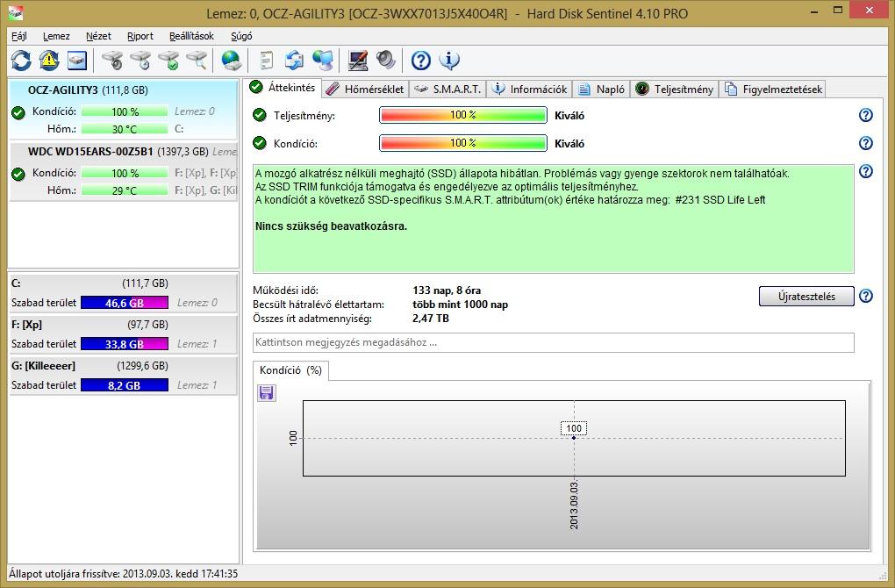
Task: Select the Kondíció (%) graph tab
Action: 290,370
